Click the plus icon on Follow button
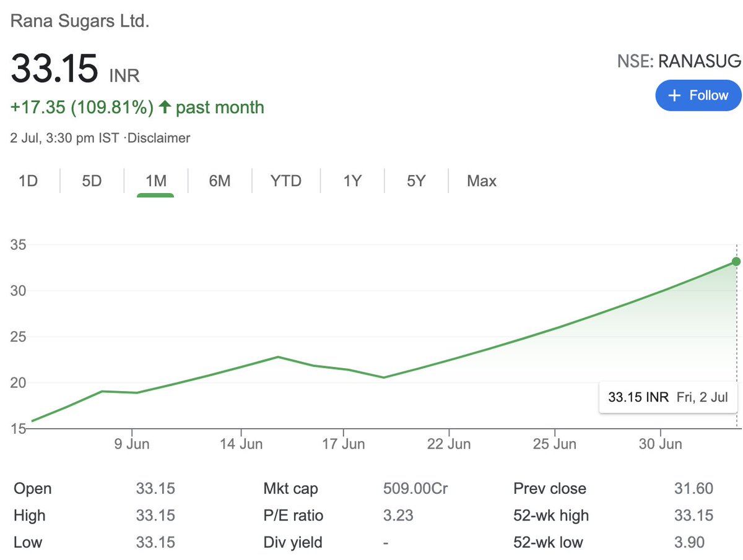Viewport: 743px width, 560px height. [x=676, y=96]
